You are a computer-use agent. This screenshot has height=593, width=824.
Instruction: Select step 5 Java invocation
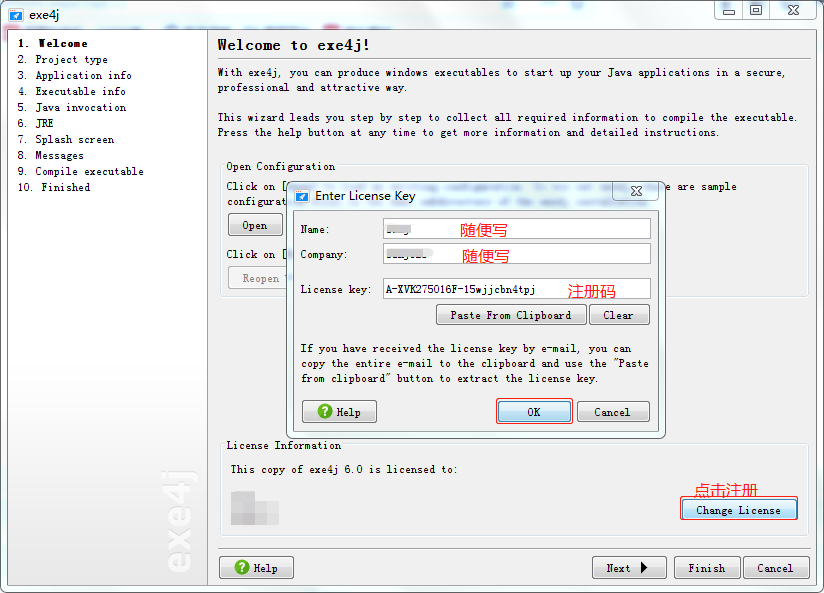coord(72,107)
